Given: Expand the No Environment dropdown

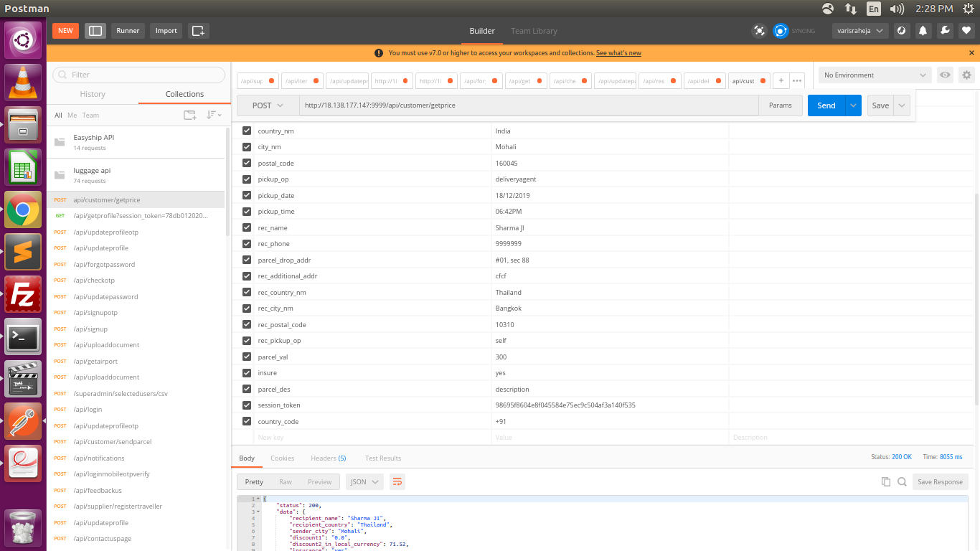Looking at the screenshot, I should (x=875, y=75).
